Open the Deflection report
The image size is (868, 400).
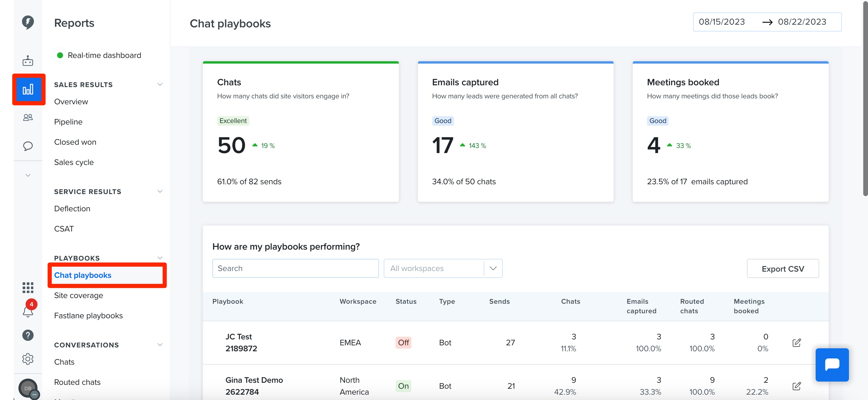pyautogui.click(x=72, y=209)
